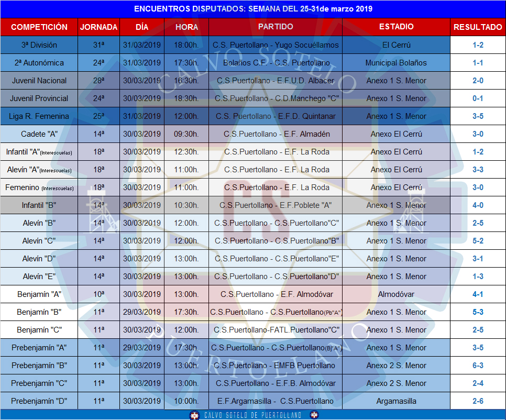Click the HORA column header
The image size is (506, 420).
pyautogui.click(x=186, y=27)
